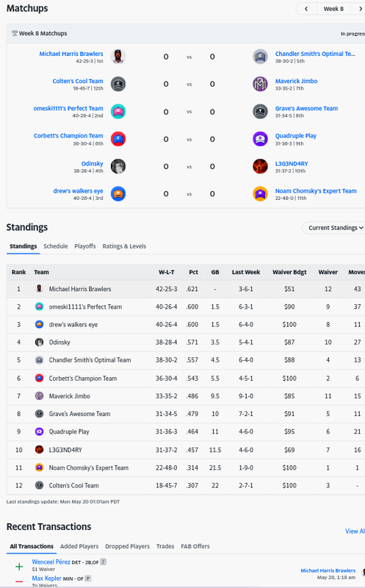Open player note icon beside Max Kepler

[88, 578]
